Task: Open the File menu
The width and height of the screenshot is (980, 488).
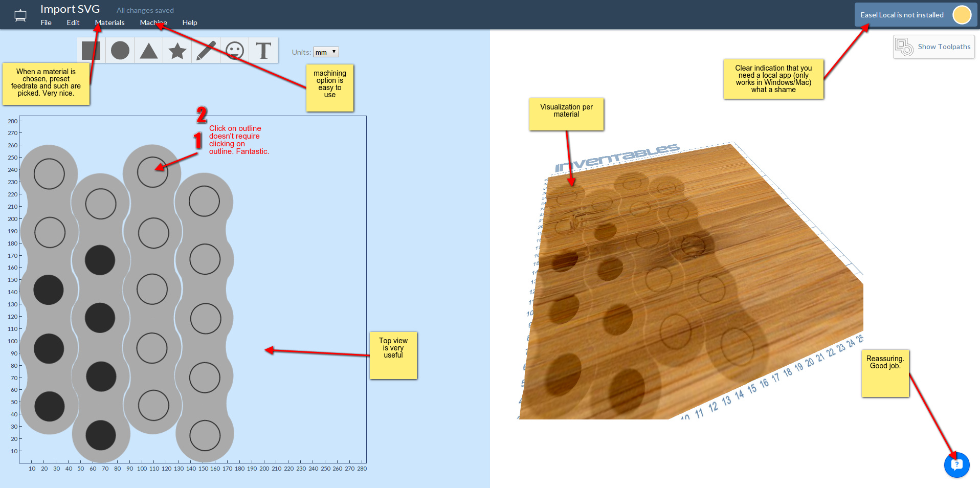Action: pos(46,23)
